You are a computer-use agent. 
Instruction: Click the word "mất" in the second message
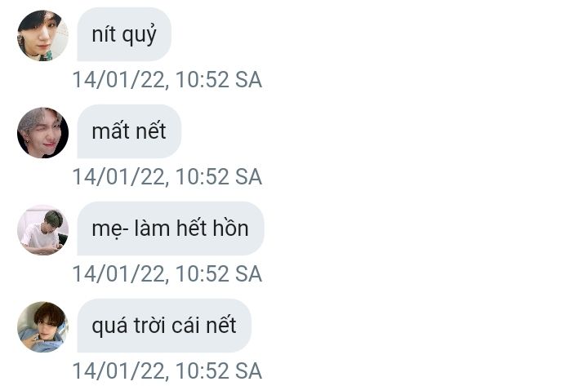pyautogui.click(x=111, y=131)
